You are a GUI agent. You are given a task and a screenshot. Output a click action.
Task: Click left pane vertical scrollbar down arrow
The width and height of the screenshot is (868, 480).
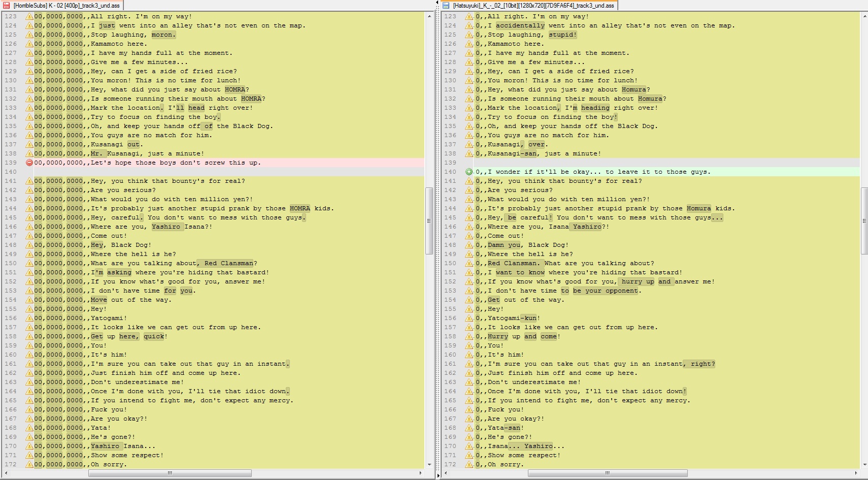(429, 464)
